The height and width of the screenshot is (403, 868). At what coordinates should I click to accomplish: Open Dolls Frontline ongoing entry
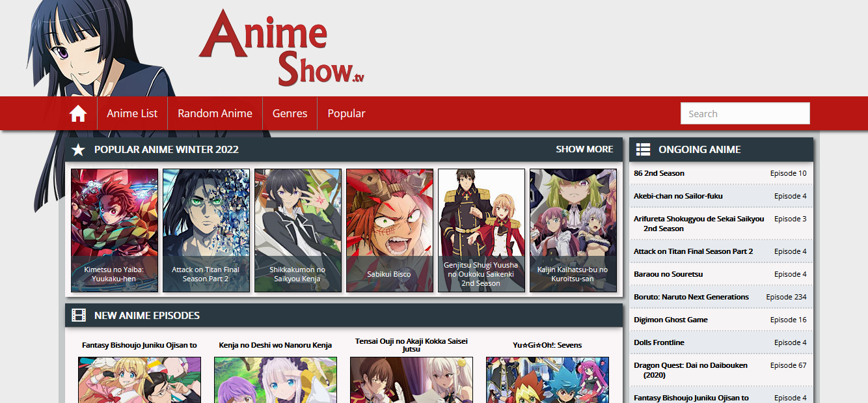tap(659, 342)
